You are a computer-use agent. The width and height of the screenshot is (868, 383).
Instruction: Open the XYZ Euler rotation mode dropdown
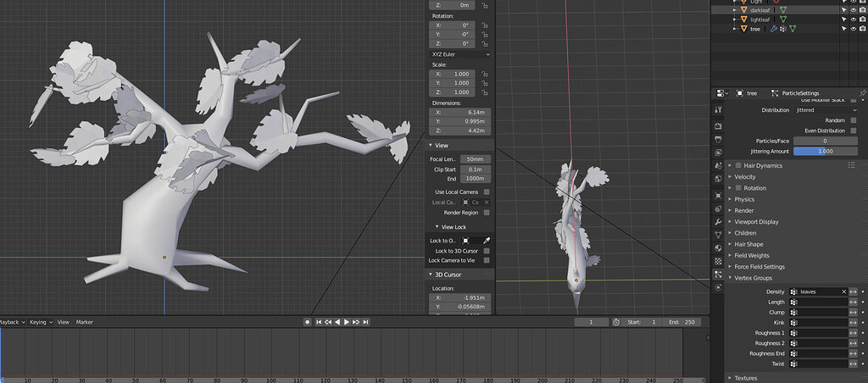click(x=459, y=54)
